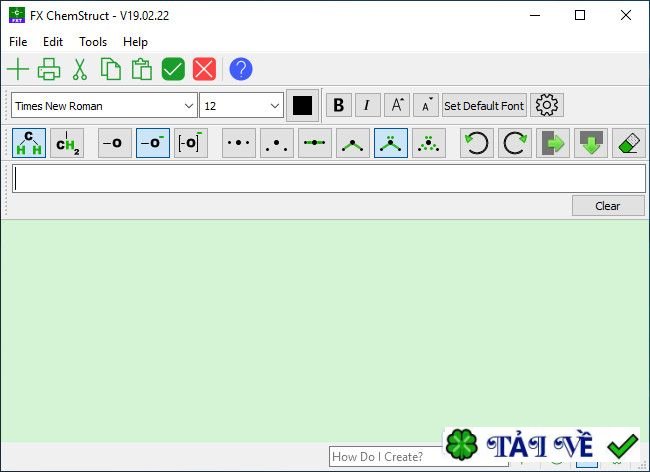Image resolution: width=650 pixels, height=472 pixels.
Task: Open help with blue question mark icon
Action: pyautogui.click(x=241, y=69)
